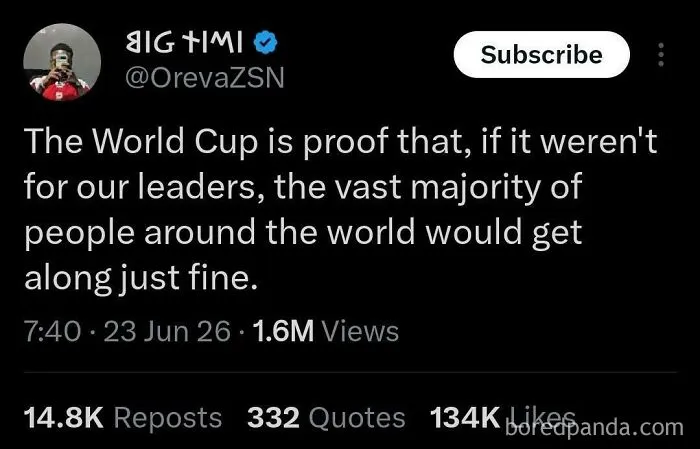Click the blue verified checkmark badge
Screen dimensions: 700x449
(x=266, y=42)
